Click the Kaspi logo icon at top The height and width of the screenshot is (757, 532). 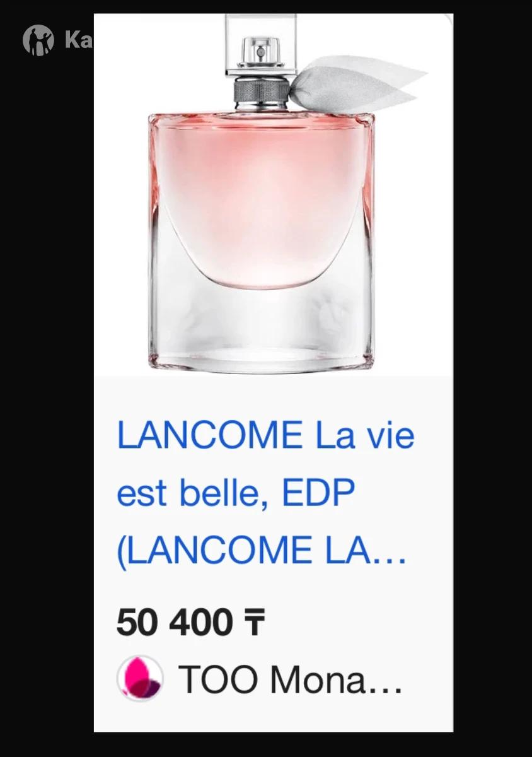tap(38, 40)
